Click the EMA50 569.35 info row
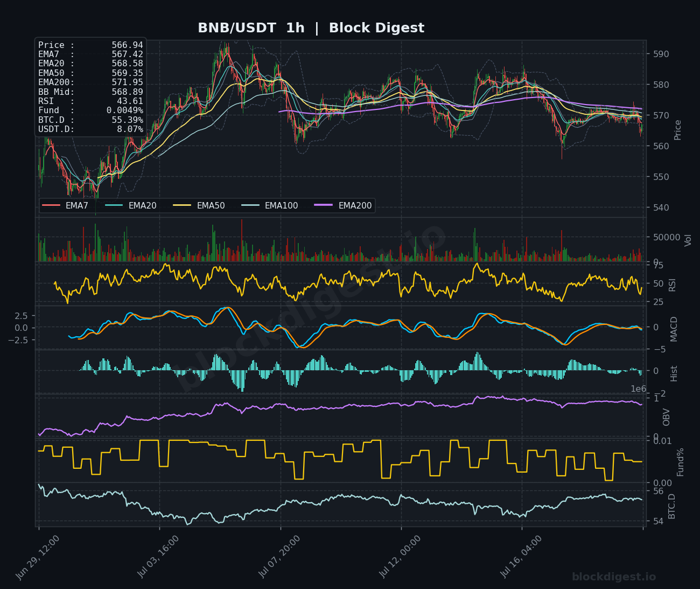This screenshot has height=589, width=700. (x=90, y=73)
